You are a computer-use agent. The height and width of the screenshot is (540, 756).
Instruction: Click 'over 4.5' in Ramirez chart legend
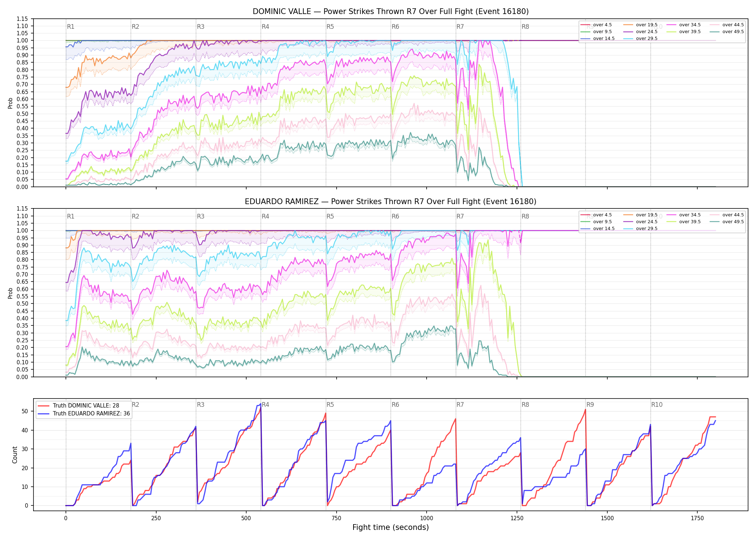[596, 215]
